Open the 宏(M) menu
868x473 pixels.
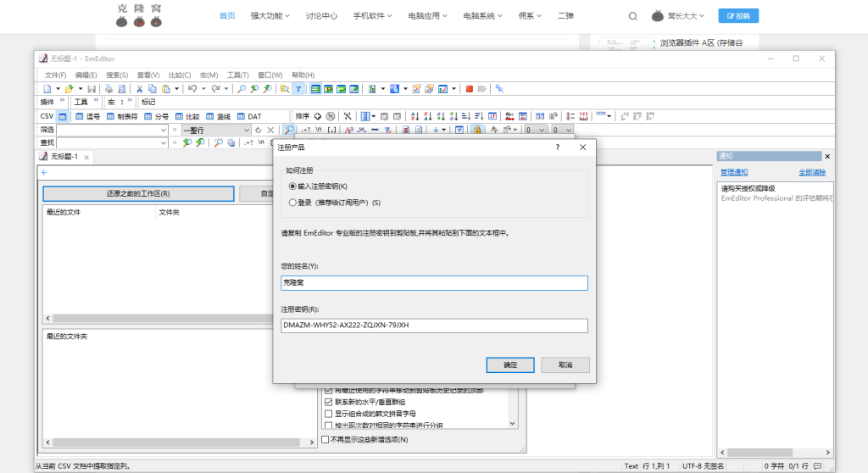coord(209,75)
